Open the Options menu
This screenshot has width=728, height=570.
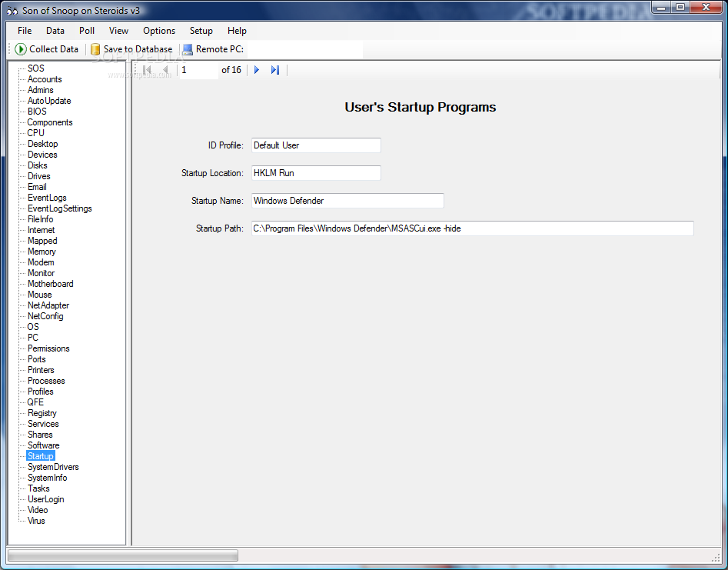pyautogui.click(x=159, y=31)
